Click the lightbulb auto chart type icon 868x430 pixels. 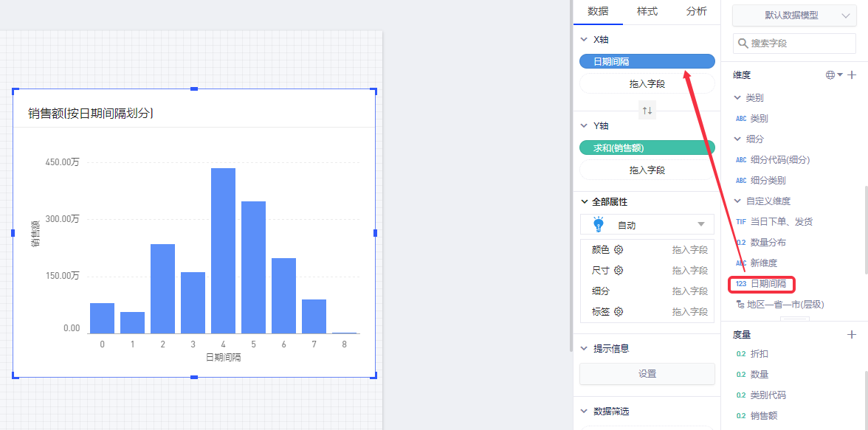coord(599,224)
